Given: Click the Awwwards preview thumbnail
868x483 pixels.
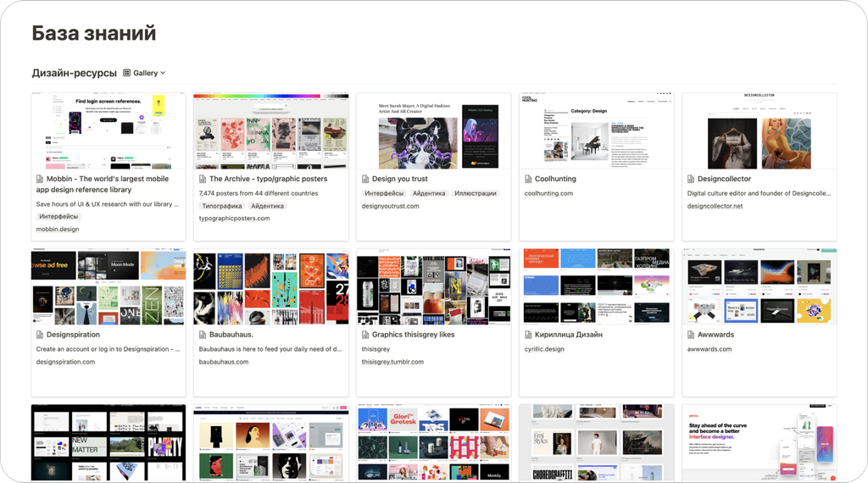Looking at the screenshot, I should [759, 286].
